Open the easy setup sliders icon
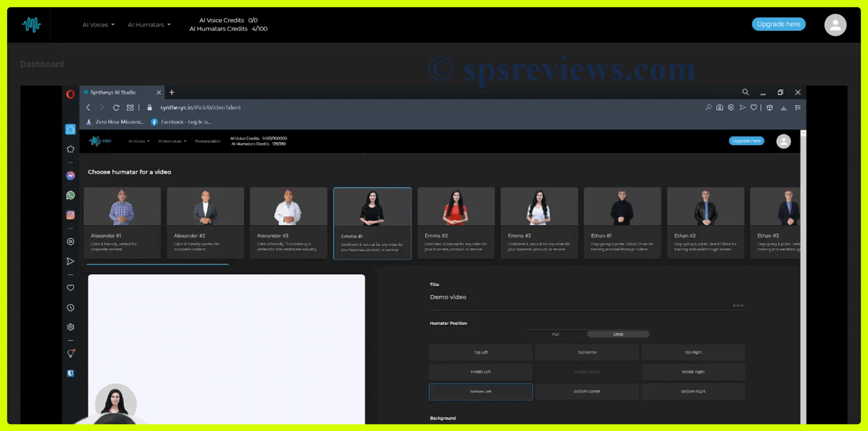The width and height of the screenshot is (868, 431). (797, 107)
